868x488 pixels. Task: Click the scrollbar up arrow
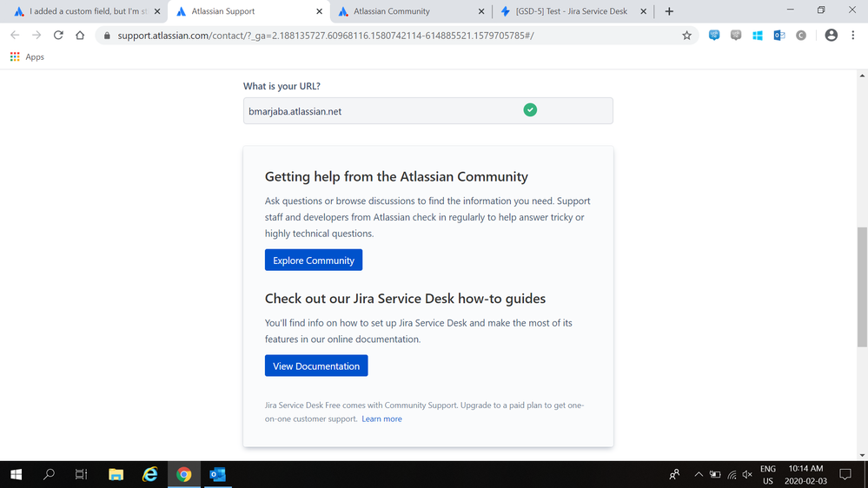[862, 76]
